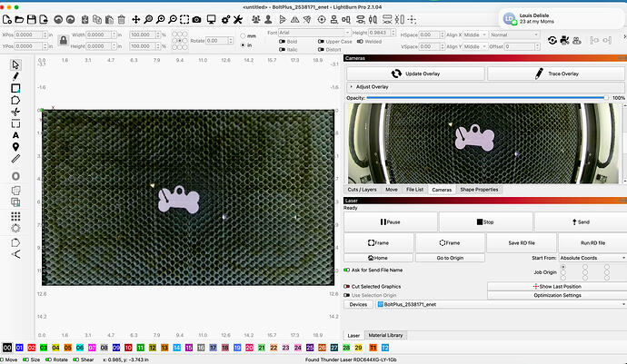The height and width of the screenshot is (364, 627).
Task: Adjust the overlay Opacity slider
Action: click(487, 98)
